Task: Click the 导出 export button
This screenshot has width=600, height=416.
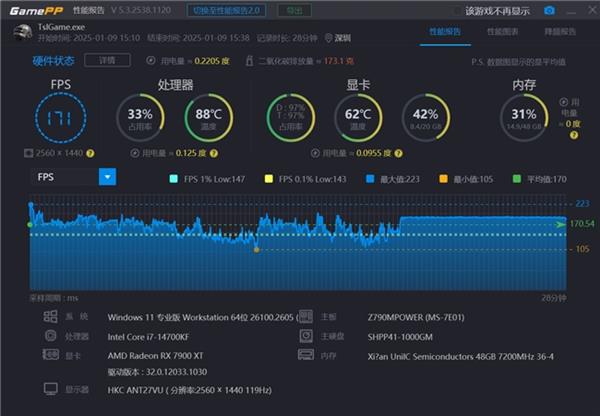Action: click(295, 10)
